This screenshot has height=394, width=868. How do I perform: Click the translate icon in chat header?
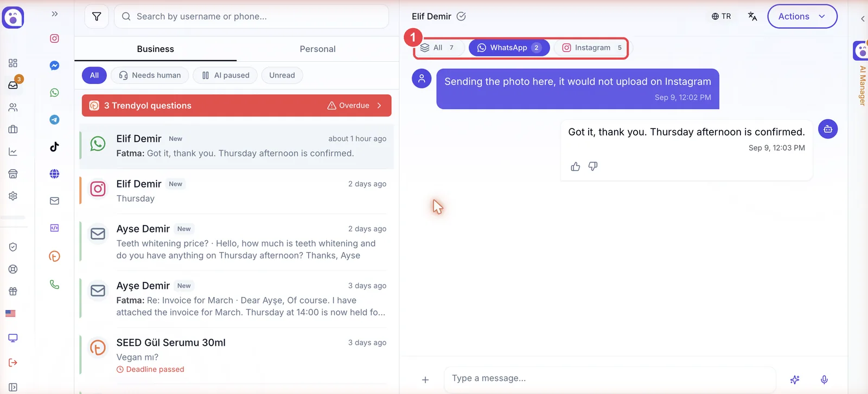[752, 16]
